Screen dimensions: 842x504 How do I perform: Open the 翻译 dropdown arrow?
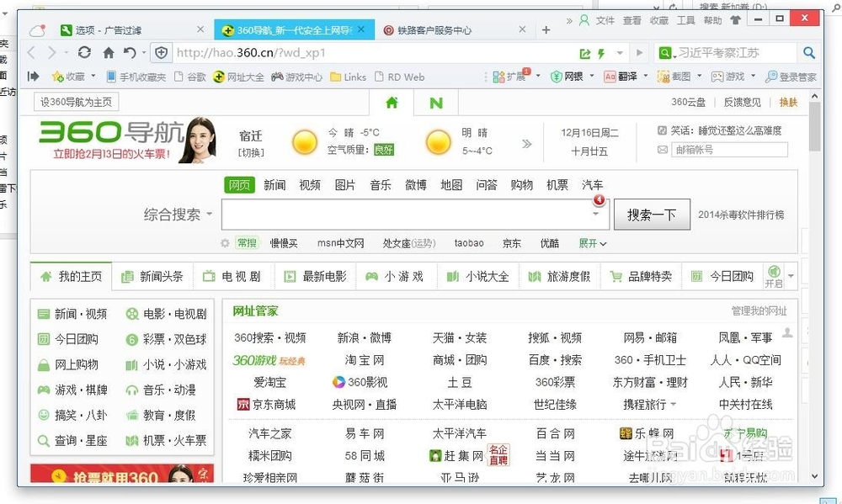(646, 77)
